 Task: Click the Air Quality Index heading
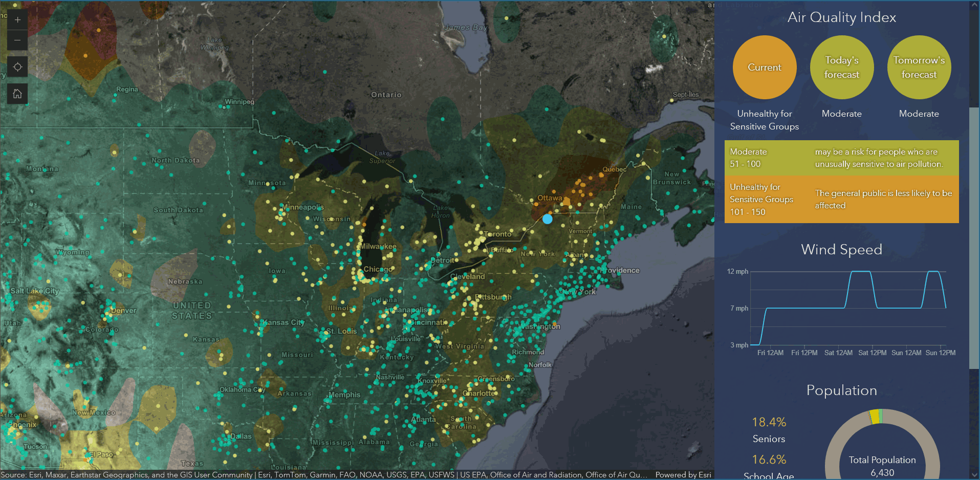[x=842, y=17]
